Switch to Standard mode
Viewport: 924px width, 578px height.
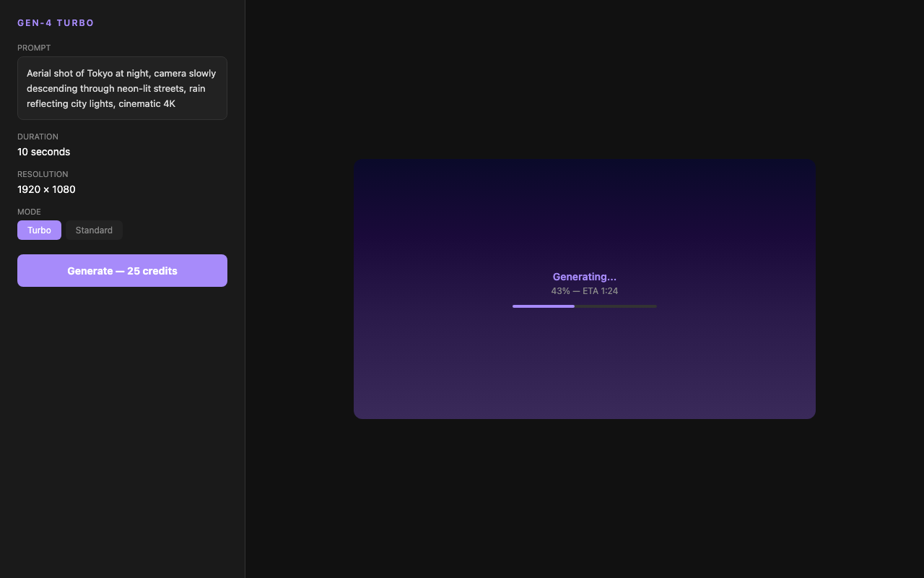(x=94, y=230)
